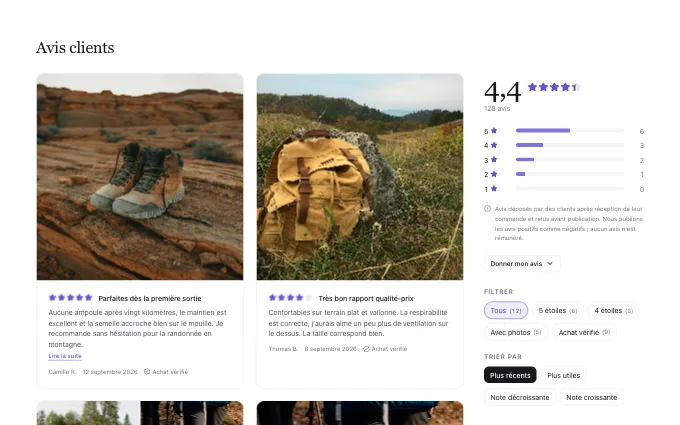The height and width of the screenshot is (425, 680).
Task: Click the info icon beside review policy text
Action: (x=487, y=209)
